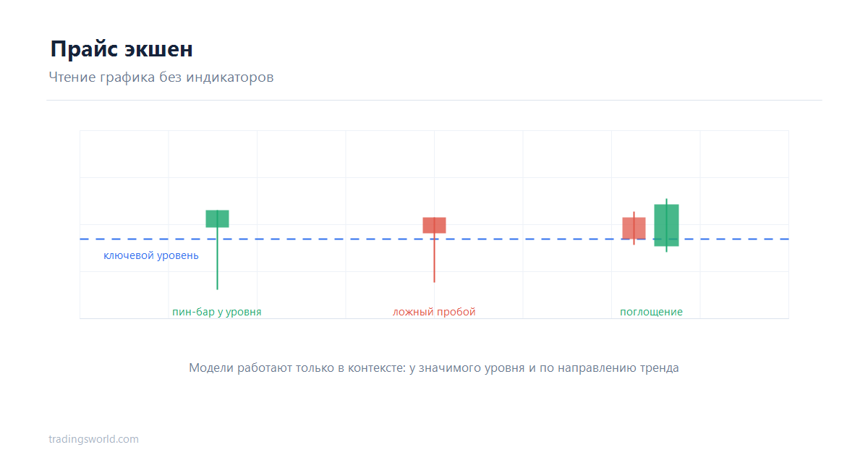Open the tradingsworld.com link

93,439
